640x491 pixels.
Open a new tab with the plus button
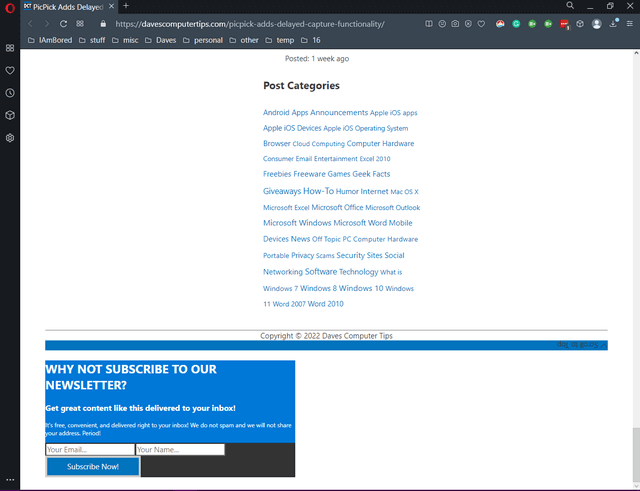tap(126, 6)
